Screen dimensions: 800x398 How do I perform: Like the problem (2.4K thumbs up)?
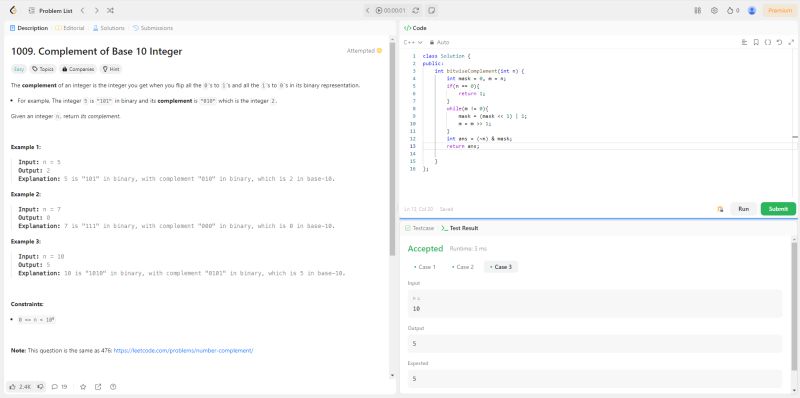point(20,387)
